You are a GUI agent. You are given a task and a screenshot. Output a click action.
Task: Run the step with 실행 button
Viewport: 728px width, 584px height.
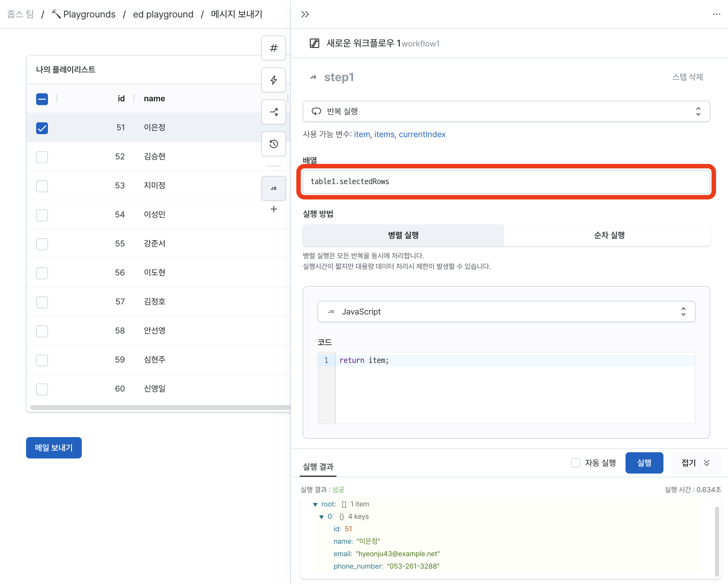point(644,463)
